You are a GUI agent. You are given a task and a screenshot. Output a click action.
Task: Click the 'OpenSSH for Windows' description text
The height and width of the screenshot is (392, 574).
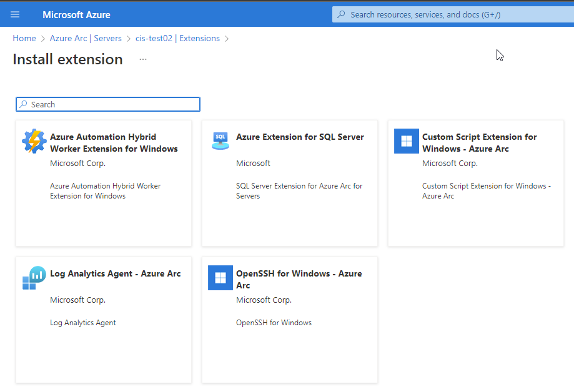pyautogui.click(x=274, y=323)
